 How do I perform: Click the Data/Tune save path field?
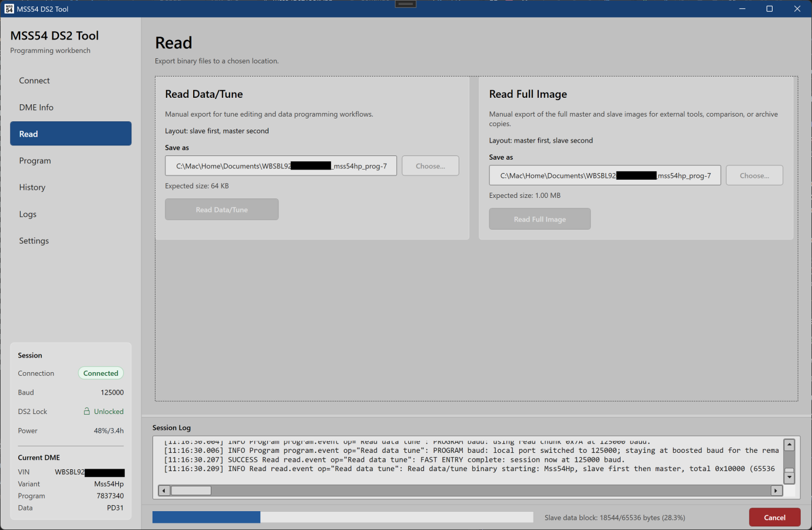[281, 166]
